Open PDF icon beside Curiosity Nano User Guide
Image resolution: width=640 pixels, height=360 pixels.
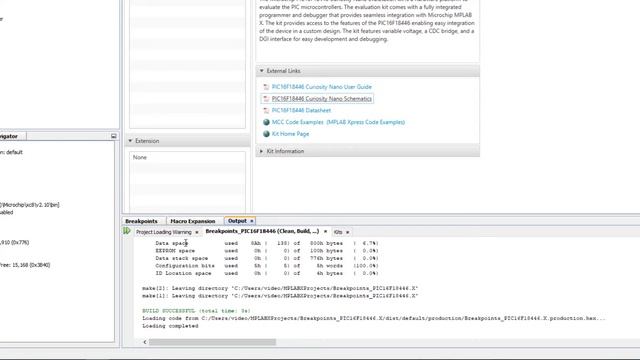(266, 87)
